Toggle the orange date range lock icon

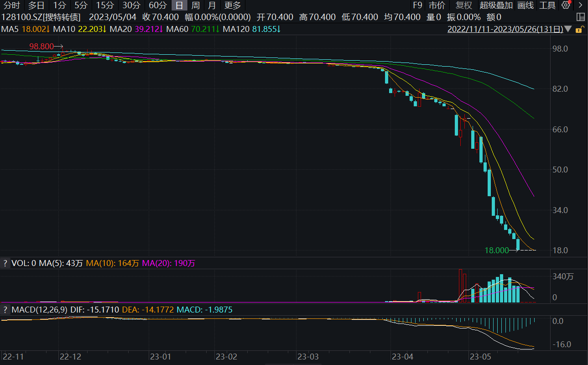click(x=579, y=29)
